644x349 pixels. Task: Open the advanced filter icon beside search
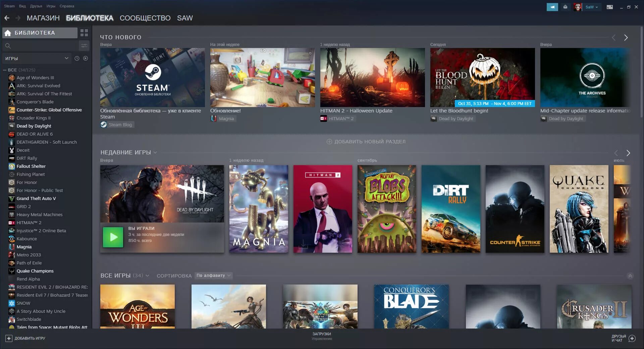point(84,46)
